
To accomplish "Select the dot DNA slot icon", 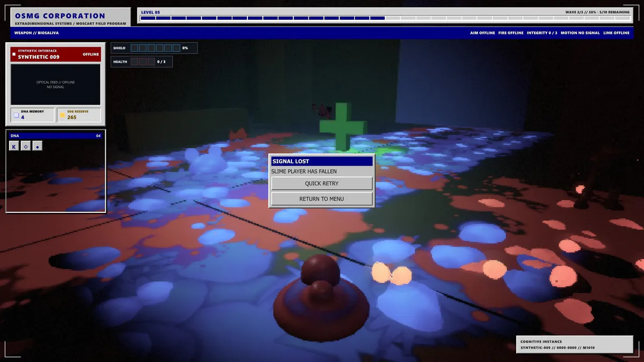I will tap(38, 146).
